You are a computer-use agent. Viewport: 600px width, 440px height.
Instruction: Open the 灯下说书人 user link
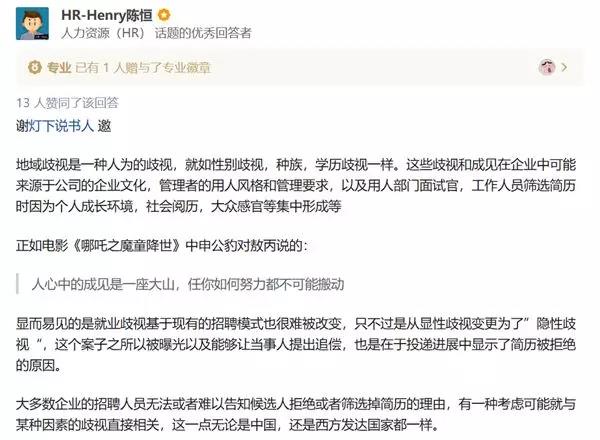coord(61,125)
